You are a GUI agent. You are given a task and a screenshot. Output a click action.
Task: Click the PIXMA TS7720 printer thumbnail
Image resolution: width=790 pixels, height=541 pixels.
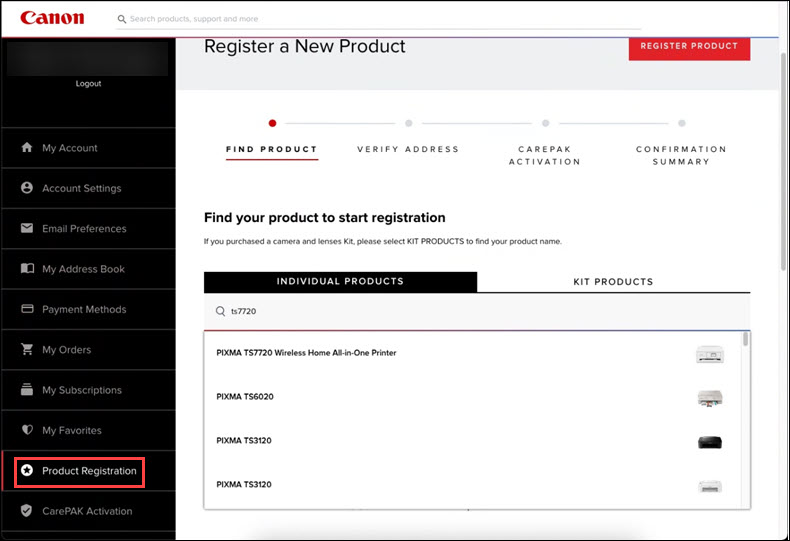[710, 354]
